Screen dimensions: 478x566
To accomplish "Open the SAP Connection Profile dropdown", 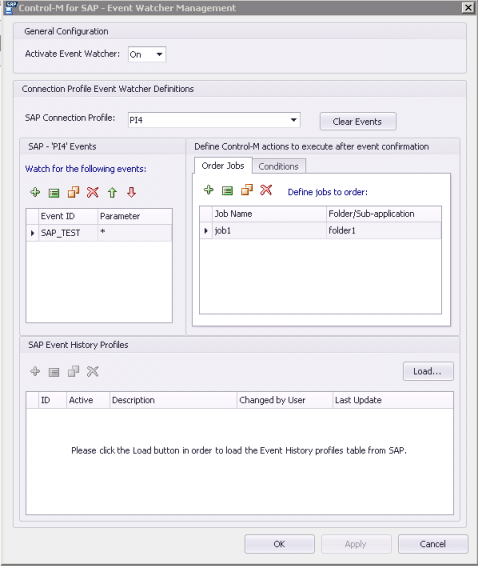I will coord(294,120).
